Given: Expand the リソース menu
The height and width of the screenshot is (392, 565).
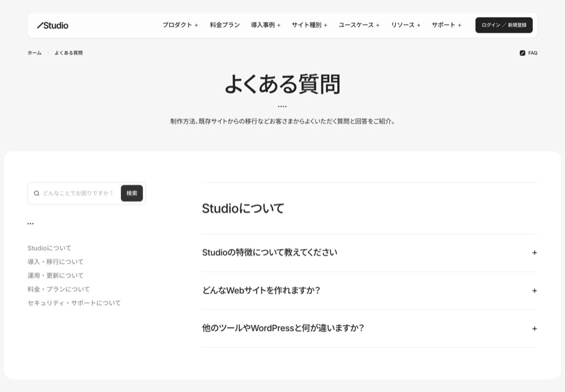Looking at the screenshot, I should [406, 25].
